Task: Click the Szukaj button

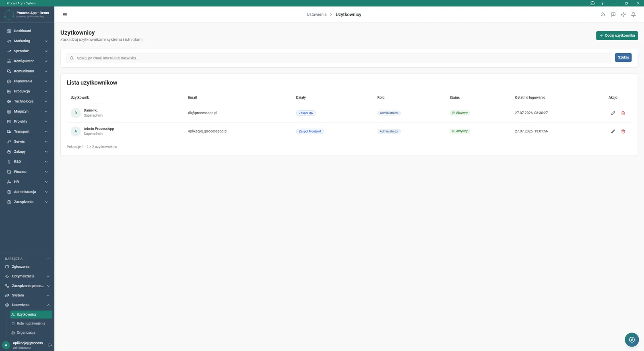Action: tap(623, 57)
